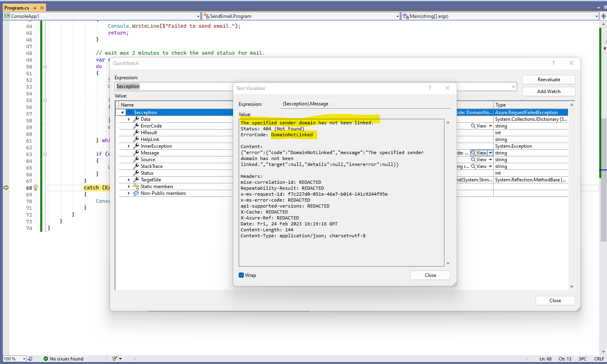This screenshot has height=364, width=607.
Task: Collapse the code outlining region at line 63
Action: (45, 154)
